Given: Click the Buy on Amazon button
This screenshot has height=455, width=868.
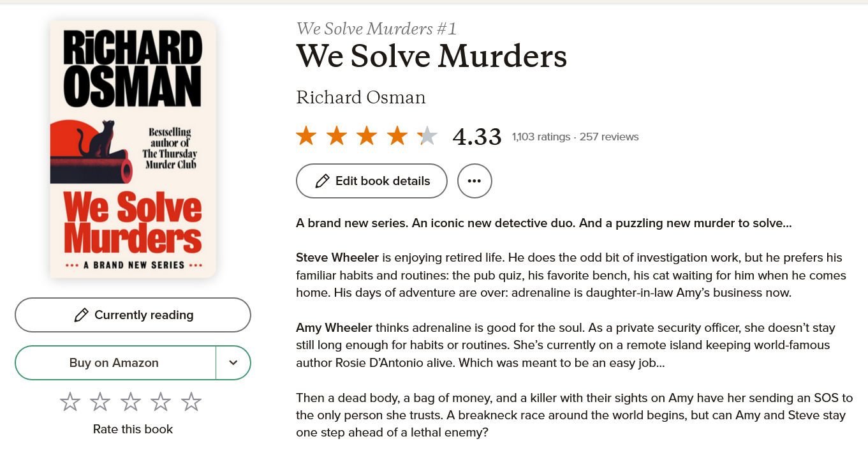Looking at the screenshot, I should pyautogui.click(x=115, y=362).
